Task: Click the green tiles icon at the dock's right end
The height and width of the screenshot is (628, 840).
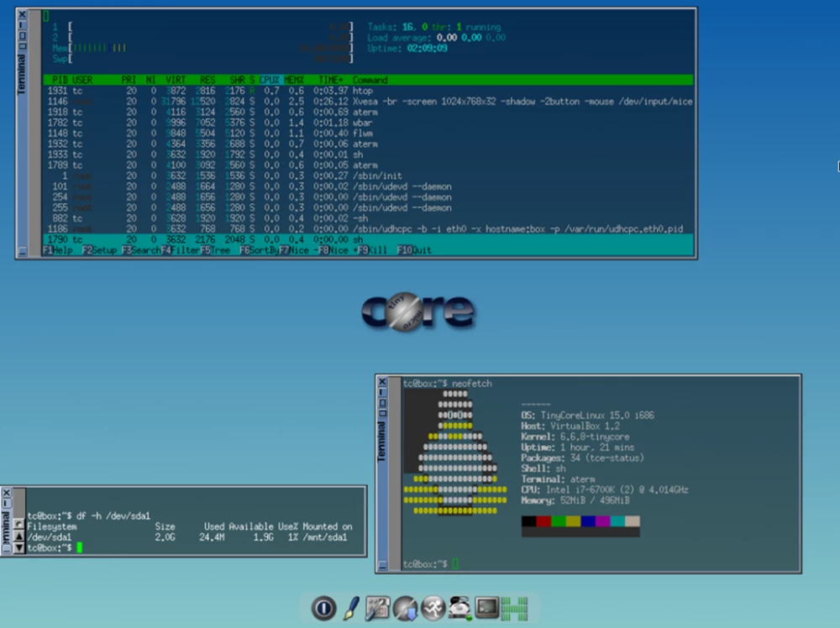Action: tap(513, 608)
